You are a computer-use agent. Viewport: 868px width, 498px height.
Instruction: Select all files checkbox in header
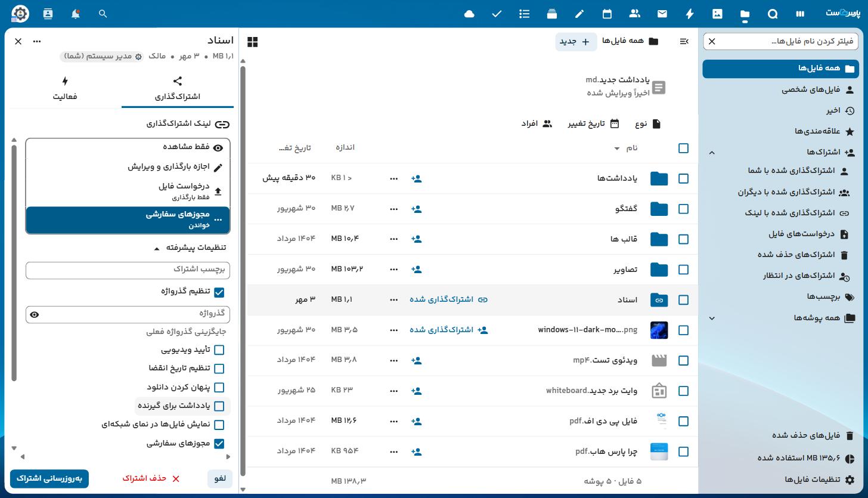(x=684, y=148)
